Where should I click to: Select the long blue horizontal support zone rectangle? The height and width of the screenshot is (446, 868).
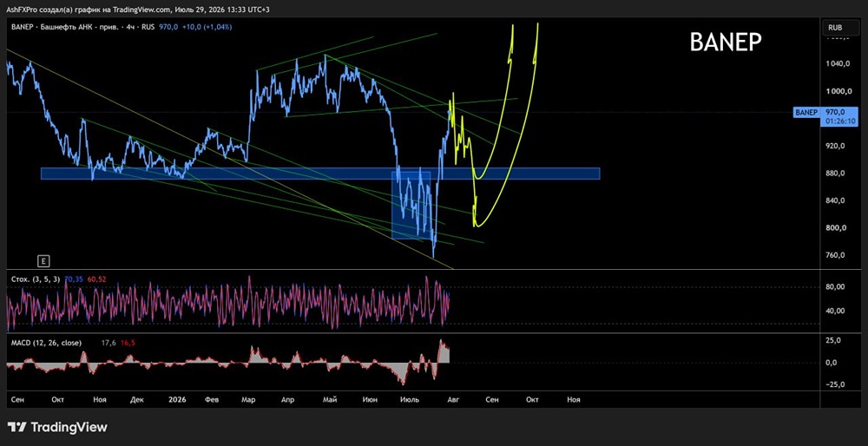[320, 174]
